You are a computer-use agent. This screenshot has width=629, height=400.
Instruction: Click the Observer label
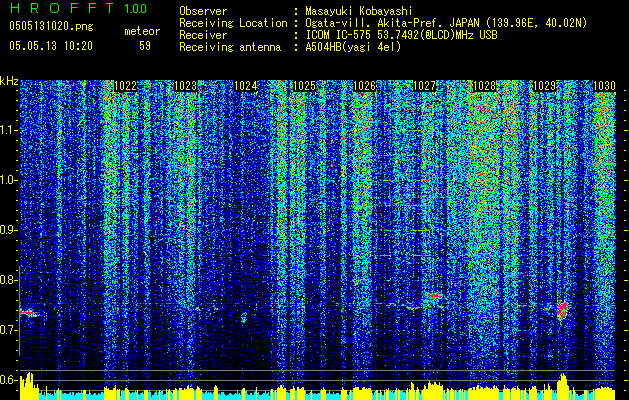203,11
